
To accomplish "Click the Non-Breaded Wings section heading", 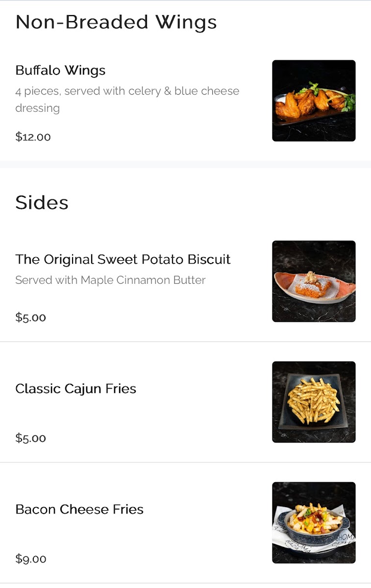I will point(116,23).
